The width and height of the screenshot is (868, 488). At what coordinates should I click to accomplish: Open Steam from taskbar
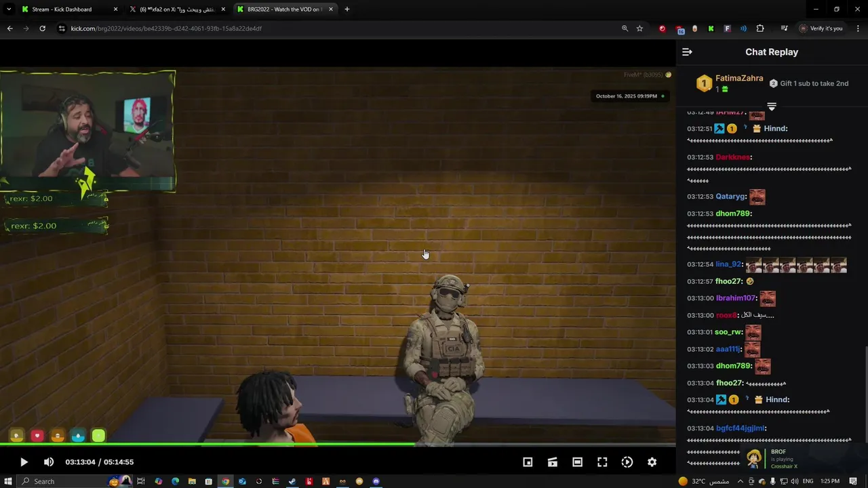click(x=292, y=481)
